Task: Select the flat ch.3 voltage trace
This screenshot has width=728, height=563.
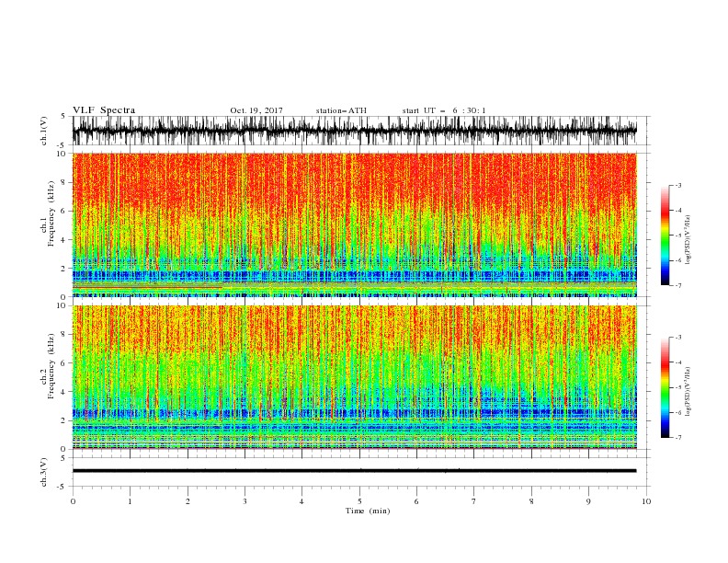Action: [354, 471]
